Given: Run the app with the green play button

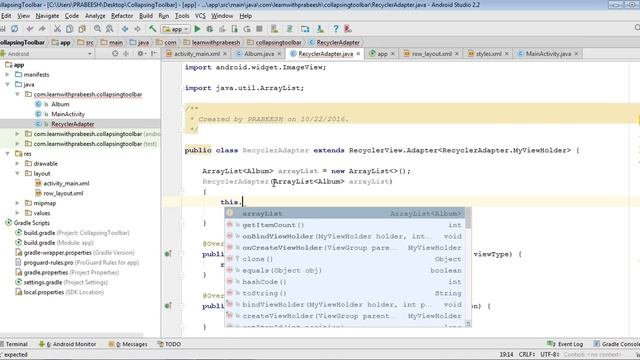Looking at the screenshot, I should (x=198, y=29).
